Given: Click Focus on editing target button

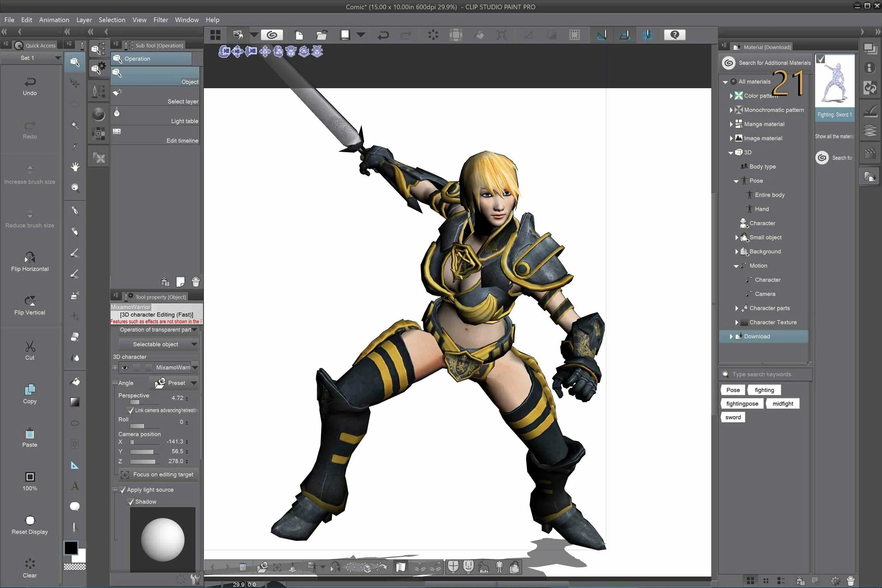Looking at the screenshot, I should tap(158, 474).
